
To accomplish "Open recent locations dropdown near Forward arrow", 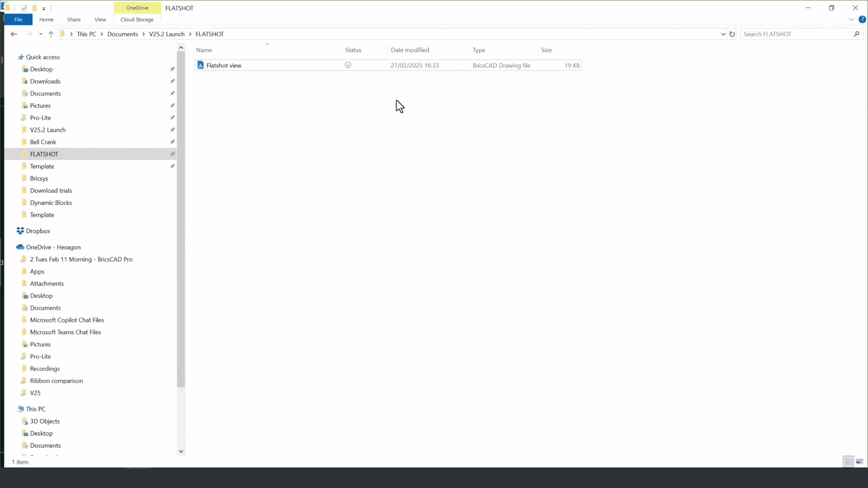I will pos(41,34).
